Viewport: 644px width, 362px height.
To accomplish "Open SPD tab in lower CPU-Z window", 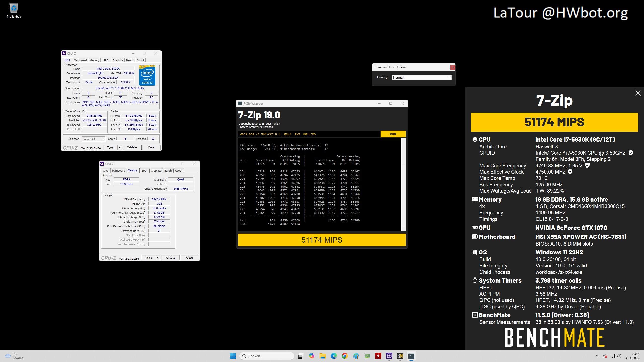I will [144, 171].
